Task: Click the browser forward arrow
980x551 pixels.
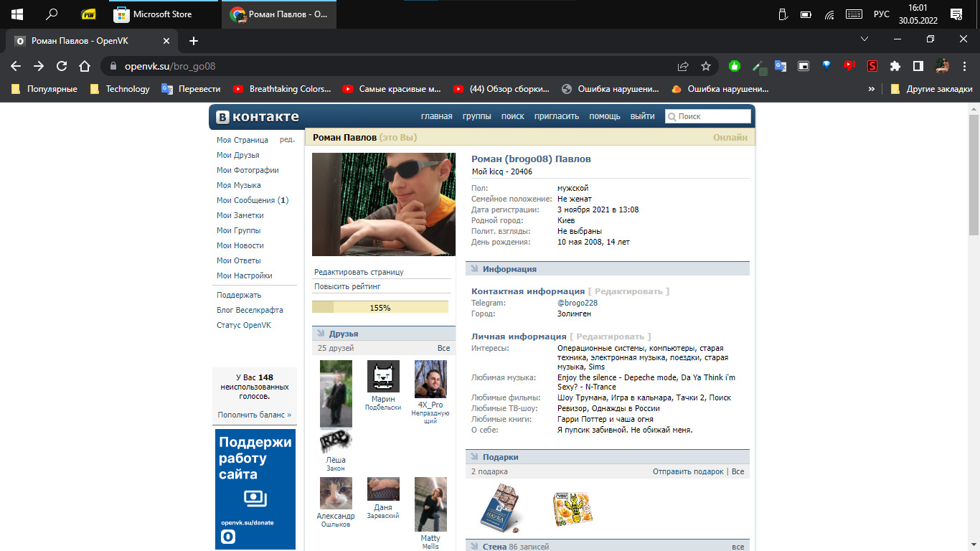Action: pyautogui.click(x=39, y=66)
